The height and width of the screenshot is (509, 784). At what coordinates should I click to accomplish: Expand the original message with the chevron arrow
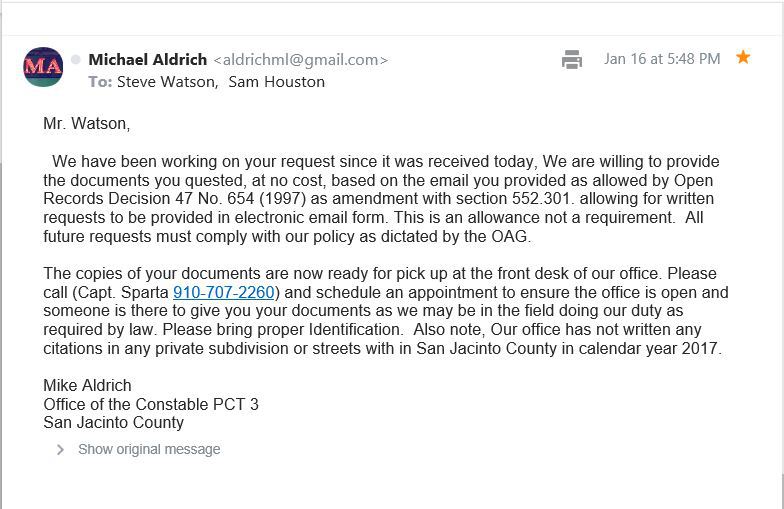60,450
